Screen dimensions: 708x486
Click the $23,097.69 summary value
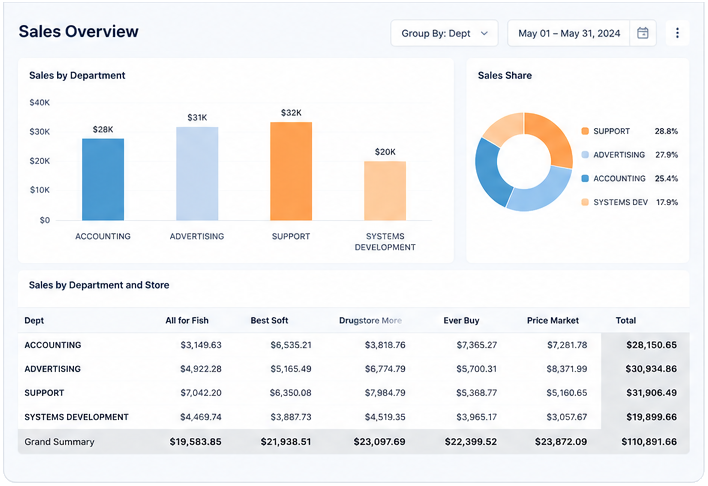[x=379, y=442]
